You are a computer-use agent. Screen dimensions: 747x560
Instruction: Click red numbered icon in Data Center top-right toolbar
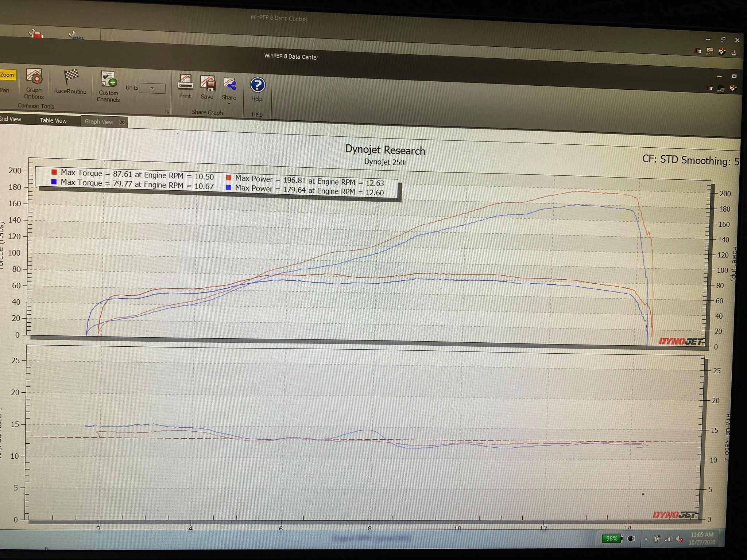709,88
